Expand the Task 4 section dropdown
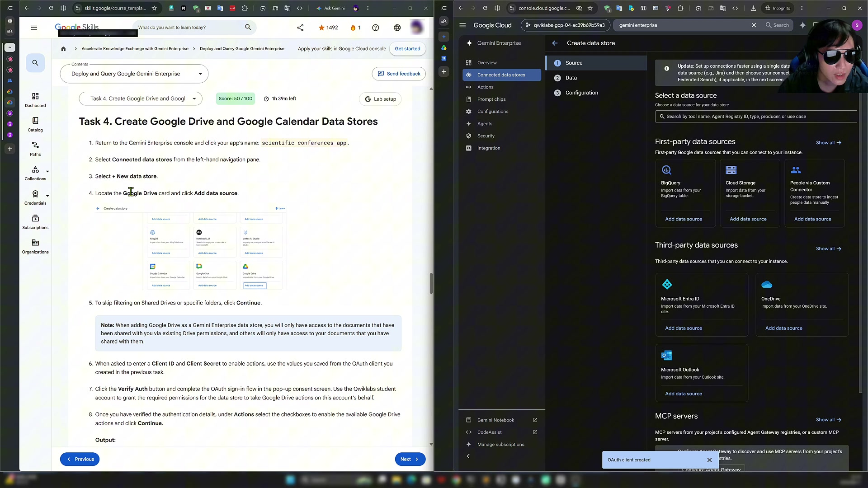Image resolution: width=868 pixels, height=488 pixels. point(141,99)
